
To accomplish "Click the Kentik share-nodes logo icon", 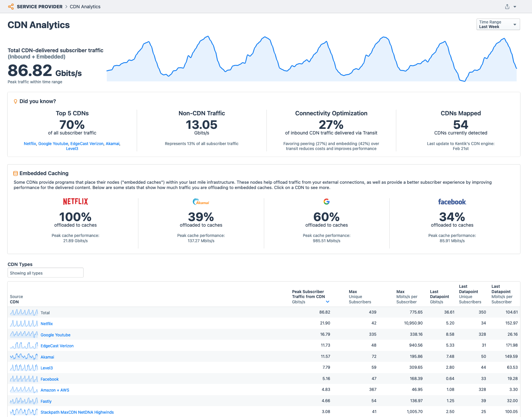I will click(x=11, y=7).
